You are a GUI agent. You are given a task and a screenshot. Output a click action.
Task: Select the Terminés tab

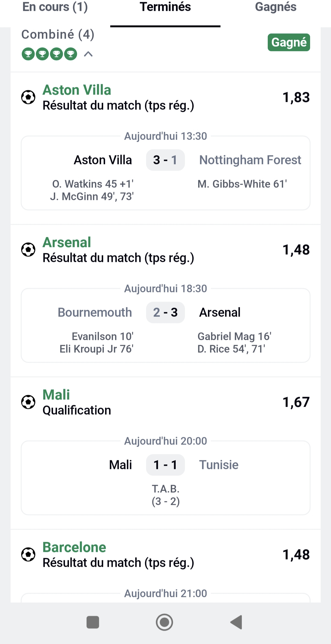(165, 7)
